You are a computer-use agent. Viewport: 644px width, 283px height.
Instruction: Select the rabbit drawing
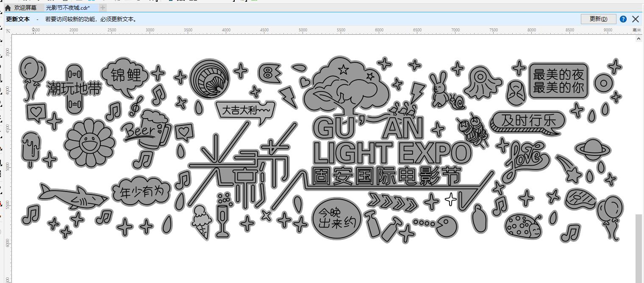pyautogui.click(x=439, y=89)
